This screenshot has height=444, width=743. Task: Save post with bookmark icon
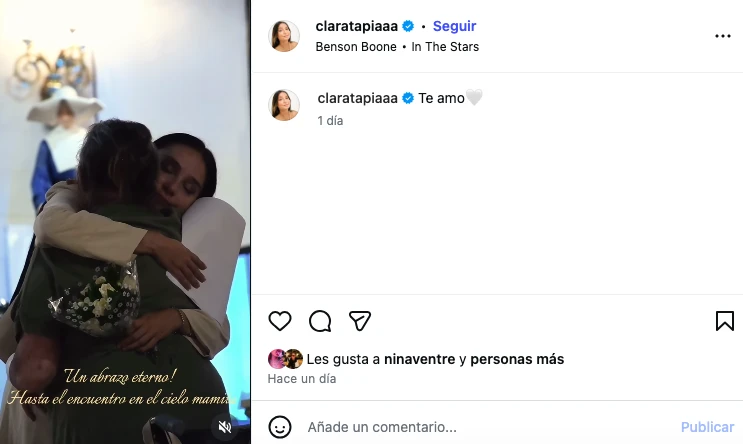coord(725,321)
